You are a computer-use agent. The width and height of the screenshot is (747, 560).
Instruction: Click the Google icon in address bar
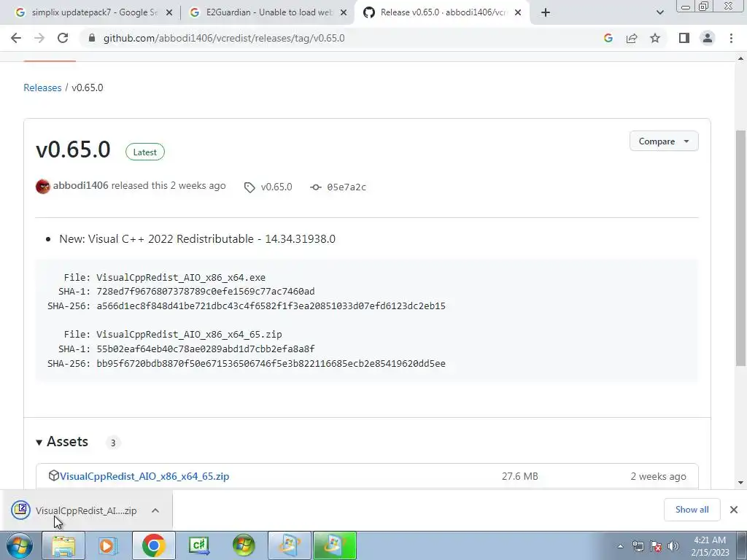coord(608,38)
